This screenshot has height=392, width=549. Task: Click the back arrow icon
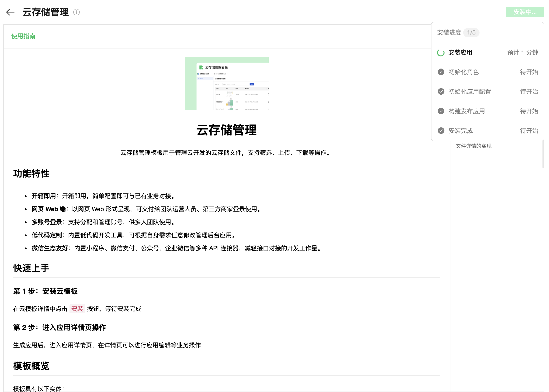click(x=10, y=12)
